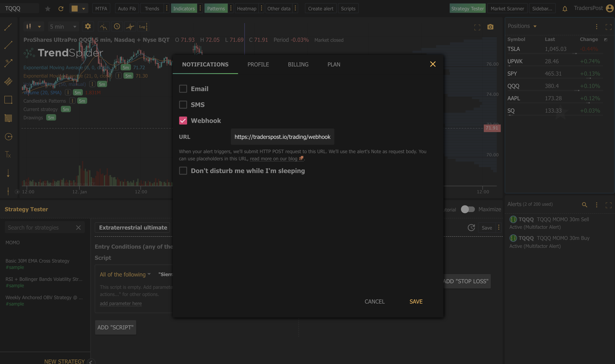Click the star favorite icon near TQQQ

(x=48, y=9)
